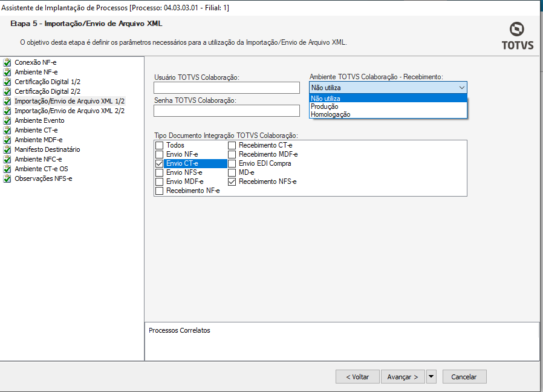Proceed with the Avançar button
Image resolution: width=543 pixels, height=392 pixels.
(x=403, y=377)
